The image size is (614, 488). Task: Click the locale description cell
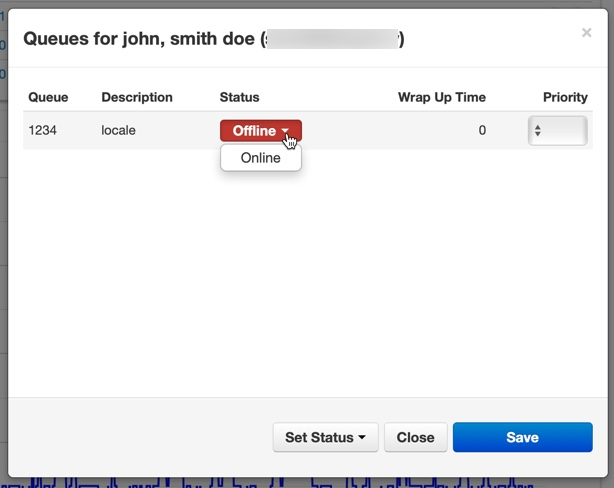point(118,130)
